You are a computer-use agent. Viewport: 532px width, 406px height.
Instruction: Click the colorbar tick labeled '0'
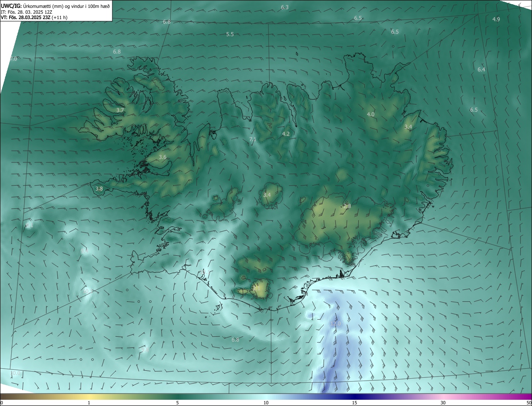coord(2,403)
